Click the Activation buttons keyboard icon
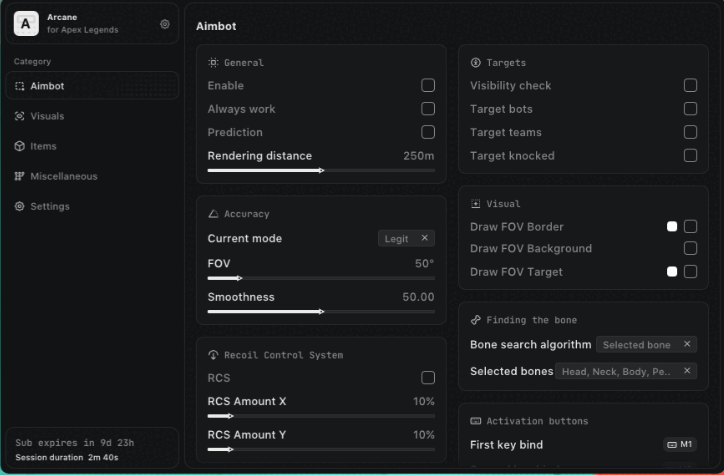The height and width of the screenshot is (475, 724). pyautogui.click(x=475, y=421)
